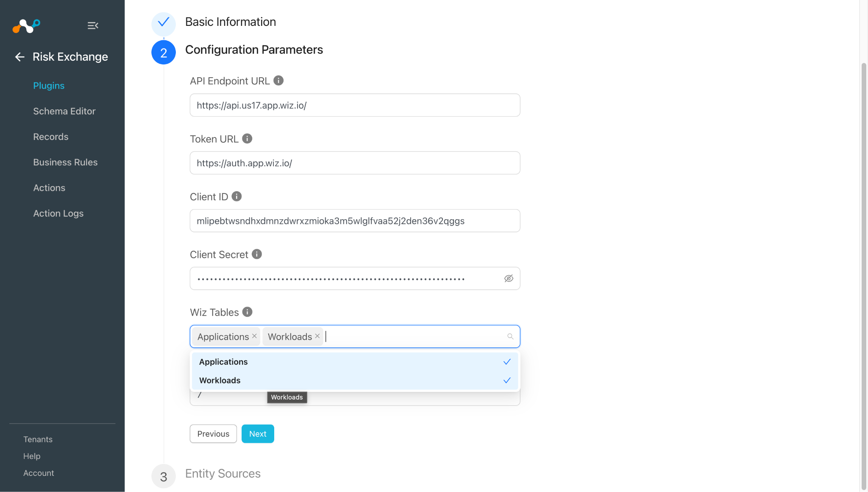Click the Netskope logo in the sidebar
868x492 pixels.
[26, 26]
